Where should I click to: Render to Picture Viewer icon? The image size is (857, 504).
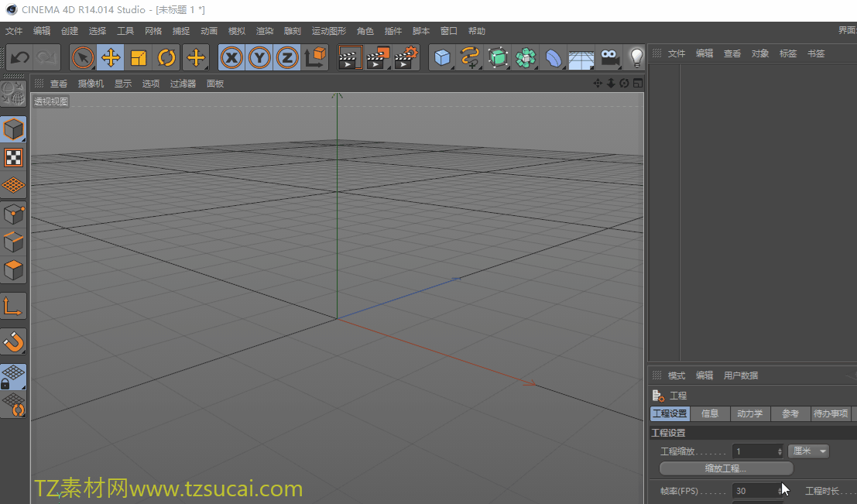(378, 57)
